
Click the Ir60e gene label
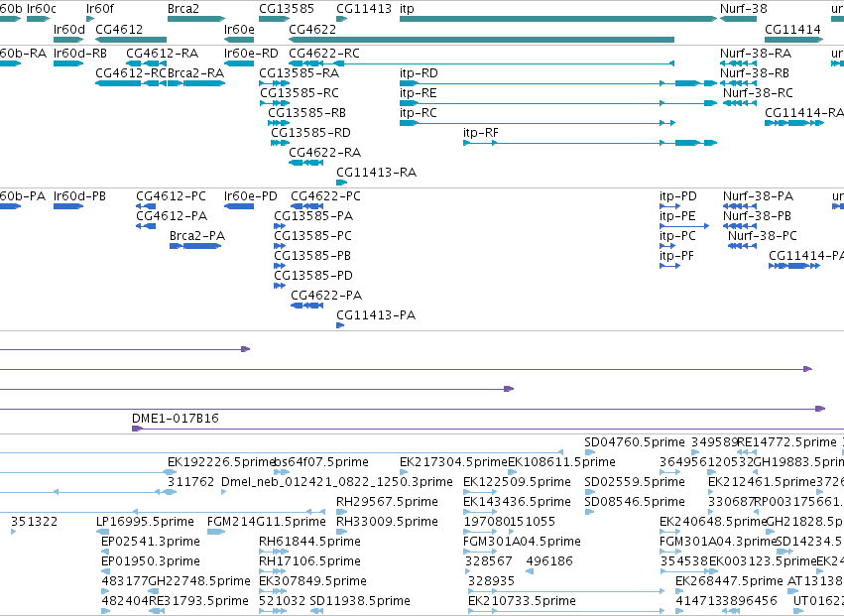click(239, 29)
